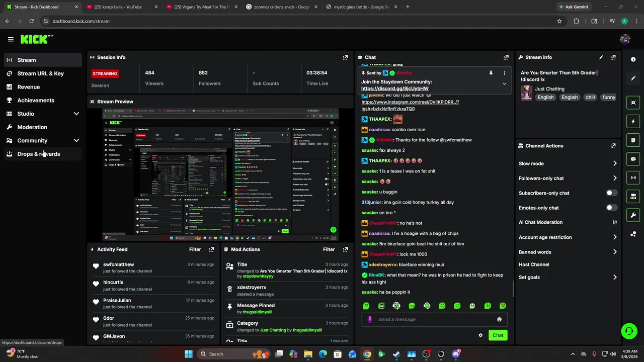Pop out the Mod Actions panel
This screenshot has height=362, width=644.
click(345, 249)
